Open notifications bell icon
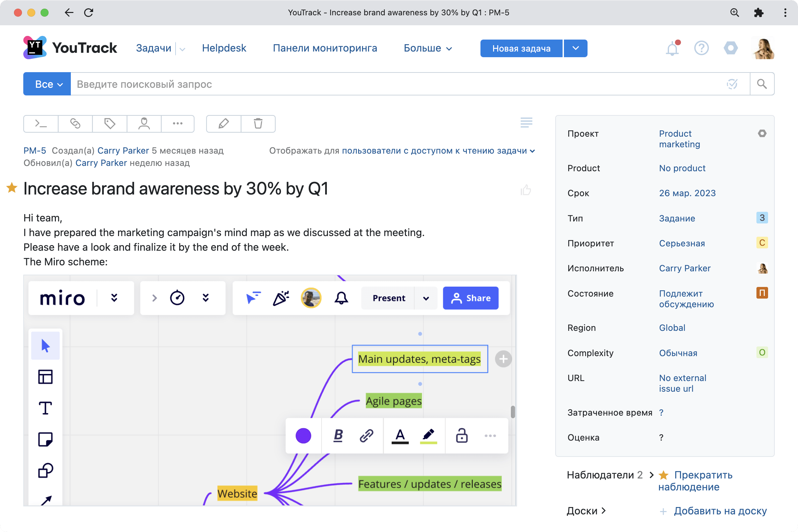The width and height of the screenshot is (798, 532). click(672, 49)
